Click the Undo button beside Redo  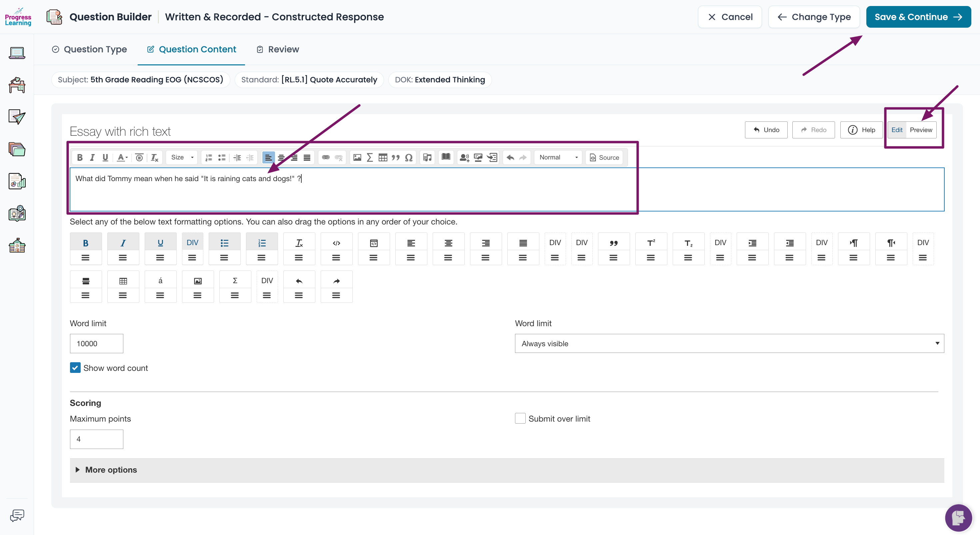(x=766, y=130)
